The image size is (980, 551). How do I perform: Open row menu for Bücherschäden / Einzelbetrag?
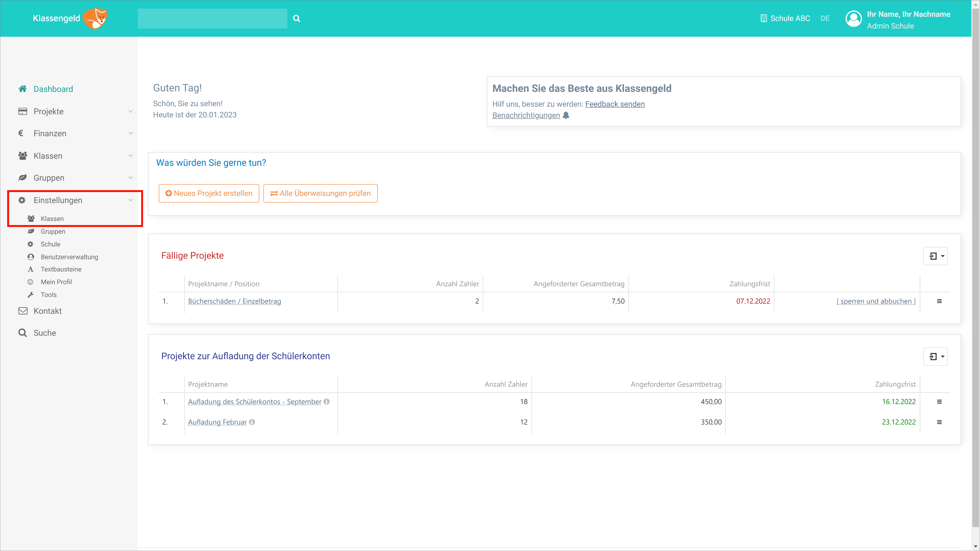tap(939, 301)
